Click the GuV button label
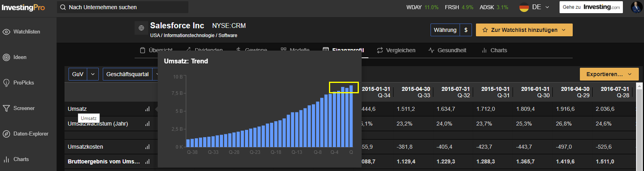Image resolution: width=644 pixels, height=171 pixels. point(78,74)
